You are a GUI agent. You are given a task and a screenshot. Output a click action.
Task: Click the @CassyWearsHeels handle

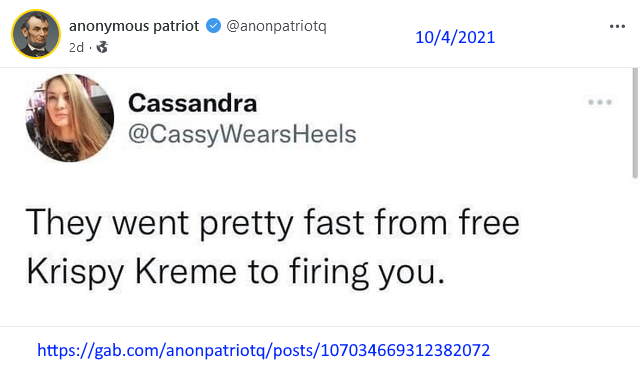point(242,134)
